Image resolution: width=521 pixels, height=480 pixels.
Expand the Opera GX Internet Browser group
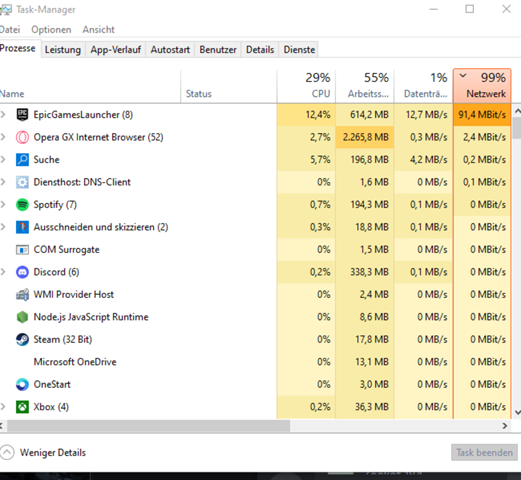click(3, 137)
